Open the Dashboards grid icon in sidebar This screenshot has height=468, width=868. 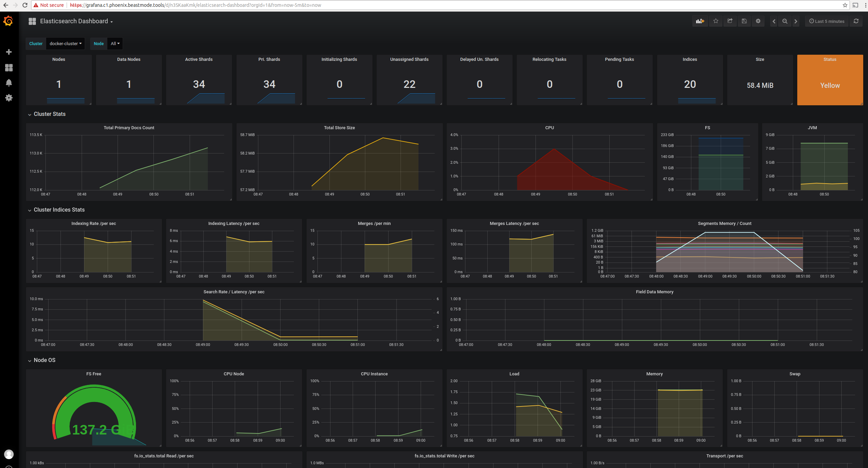[x=9, y=68]
